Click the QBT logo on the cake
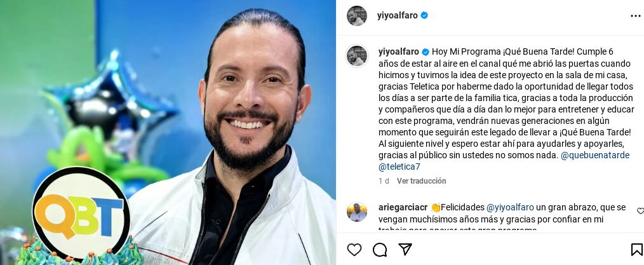The image size is (644, 265). coord(81,212)
